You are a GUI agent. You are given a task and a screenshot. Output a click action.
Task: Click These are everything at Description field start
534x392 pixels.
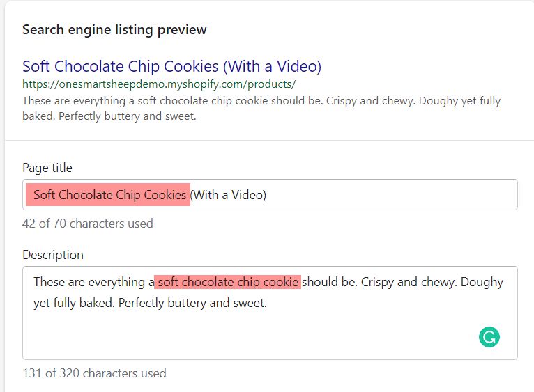click(89, 282)
